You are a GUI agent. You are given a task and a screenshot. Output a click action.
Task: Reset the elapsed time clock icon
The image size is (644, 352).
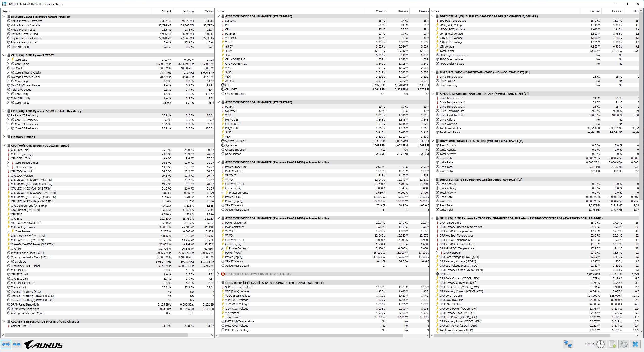coord(600,344)
